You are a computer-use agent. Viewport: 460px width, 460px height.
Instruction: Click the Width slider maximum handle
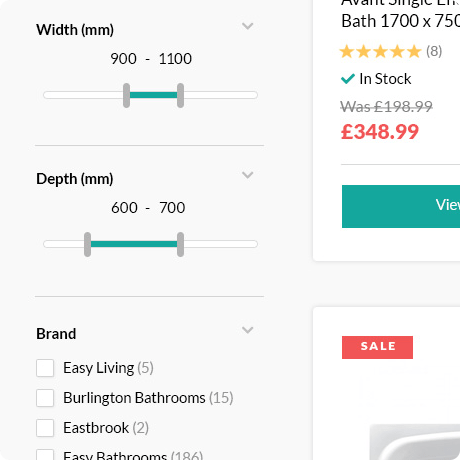point(180,95)
